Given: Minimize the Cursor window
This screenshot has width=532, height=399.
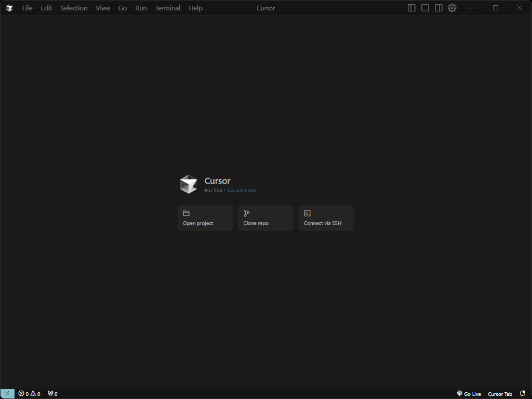Looking at the screenshot, I should click(x=472, y=8).
